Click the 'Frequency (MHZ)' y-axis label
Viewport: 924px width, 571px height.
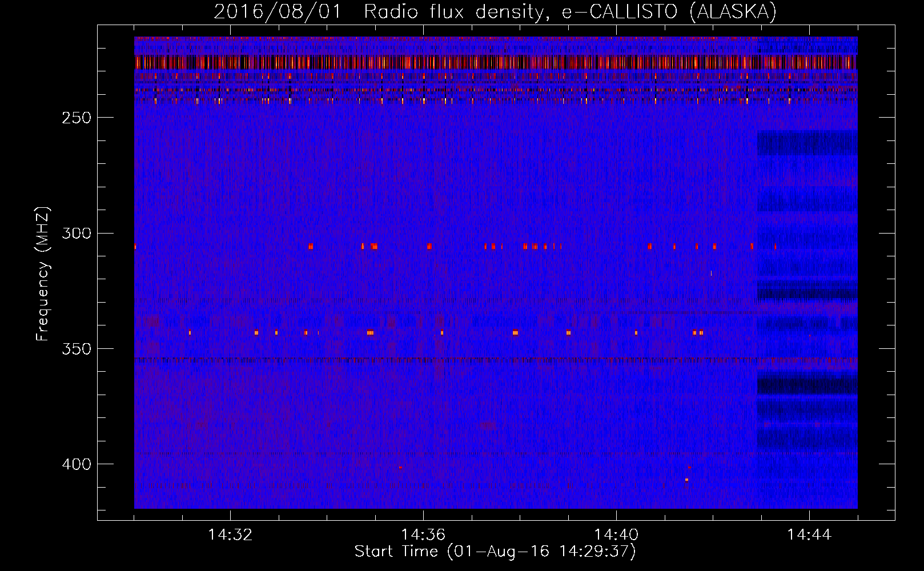[43, 274]
